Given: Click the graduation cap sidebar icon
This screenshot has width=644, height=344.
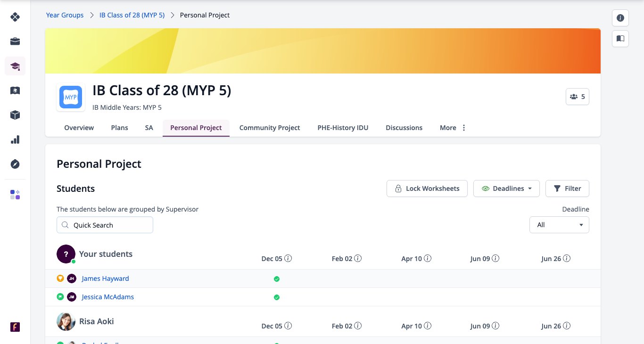Looking at the screenshot, I should (15, 66).
